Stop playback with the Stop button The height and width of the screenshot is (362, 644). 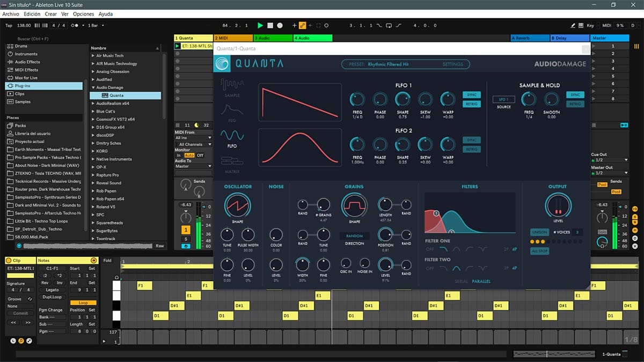(x=270, y=25)
